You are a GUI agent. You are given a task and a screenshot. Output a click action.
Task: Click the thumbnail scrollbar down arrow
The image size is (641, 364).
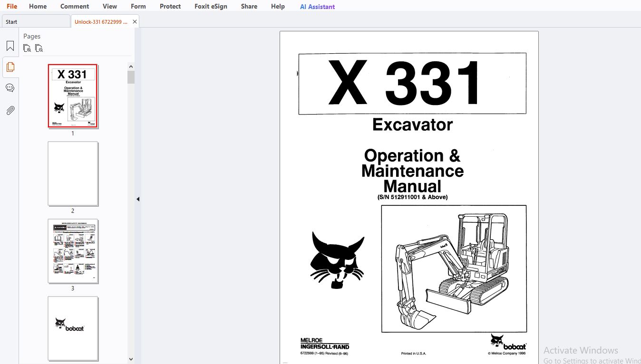point(131,359)
